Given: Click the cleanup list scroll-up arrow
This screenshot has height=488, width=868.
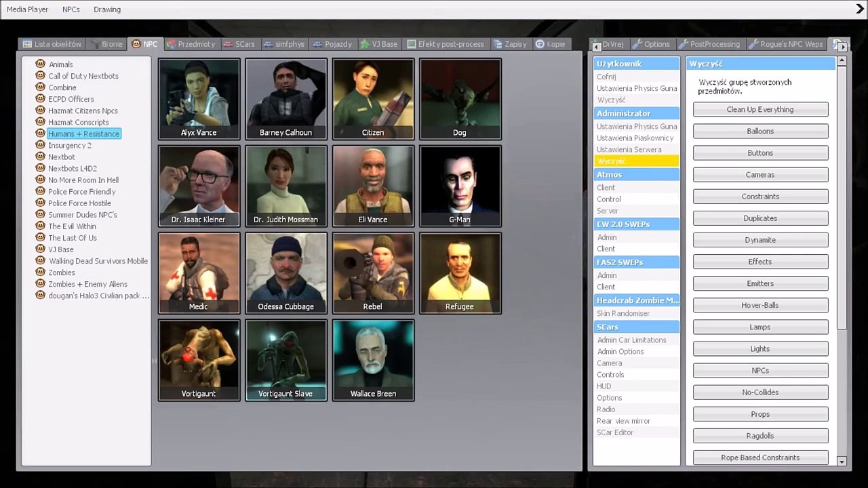Looking at the screenshot, I should (842, 61).
